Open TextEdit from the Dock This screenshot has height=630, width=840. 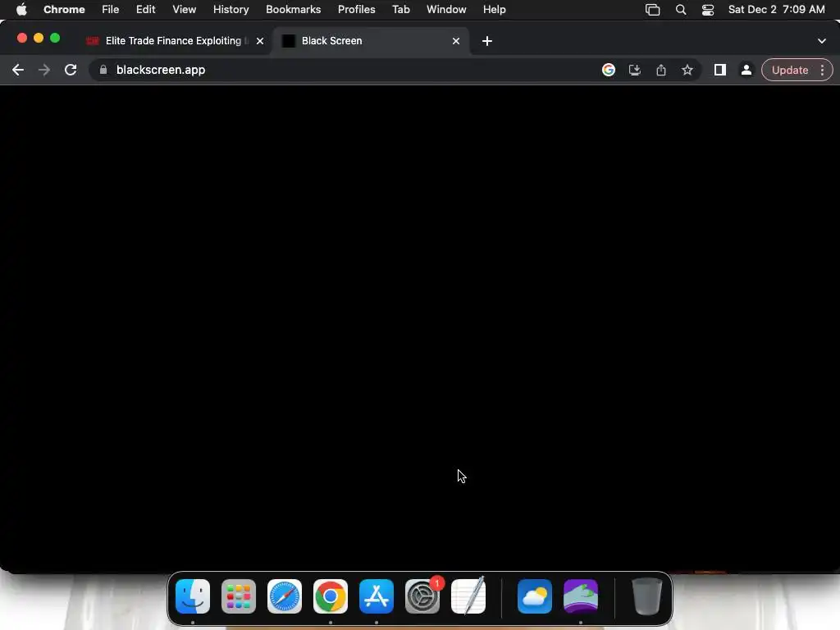468,596
